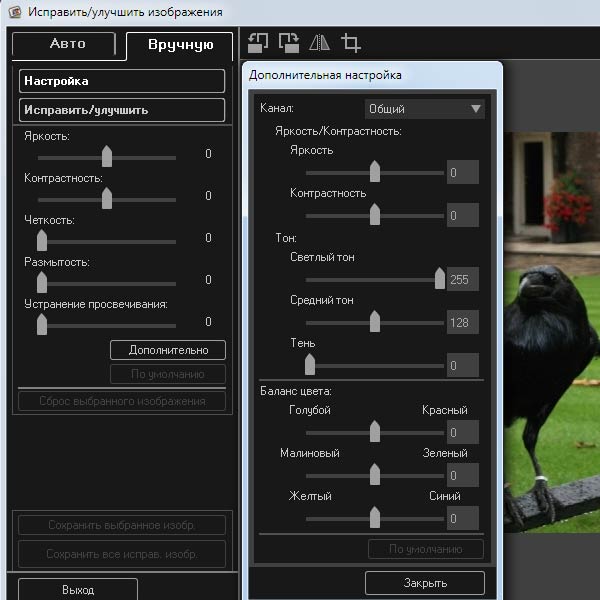Screen dimensions: 600x600
Task: Click the dialog Яркость slider handle
Action: [x=375, y=171]
